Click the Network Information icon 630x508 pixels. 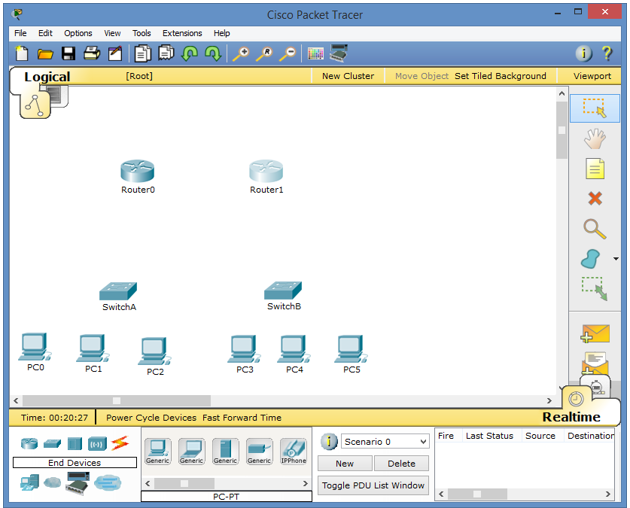click(x=583, y=53)
